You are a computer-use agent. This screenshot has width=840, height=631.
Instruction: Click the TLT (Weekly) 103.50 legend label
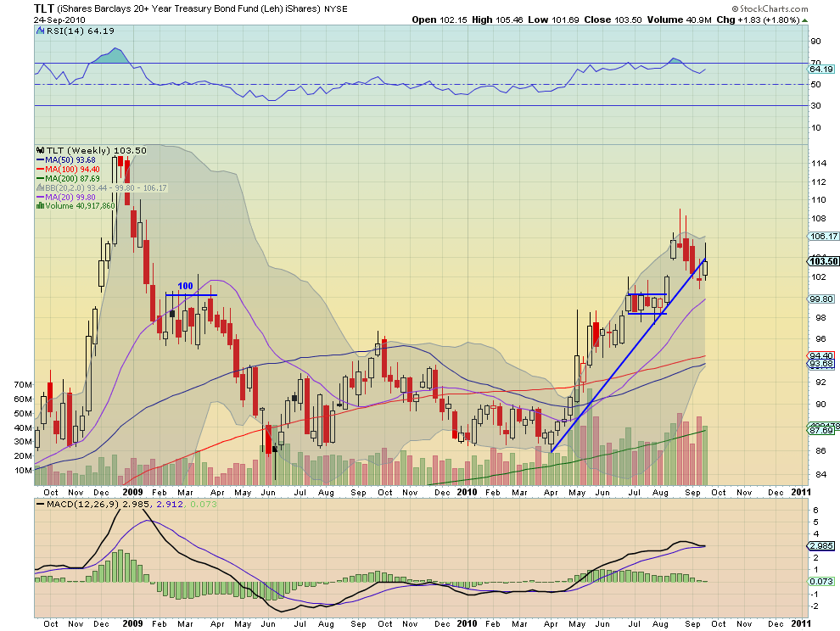[97, 150]
